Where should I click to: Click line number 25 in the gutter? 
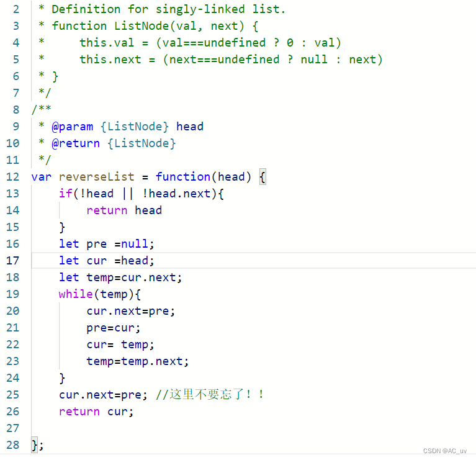click(x=12, y=395)
